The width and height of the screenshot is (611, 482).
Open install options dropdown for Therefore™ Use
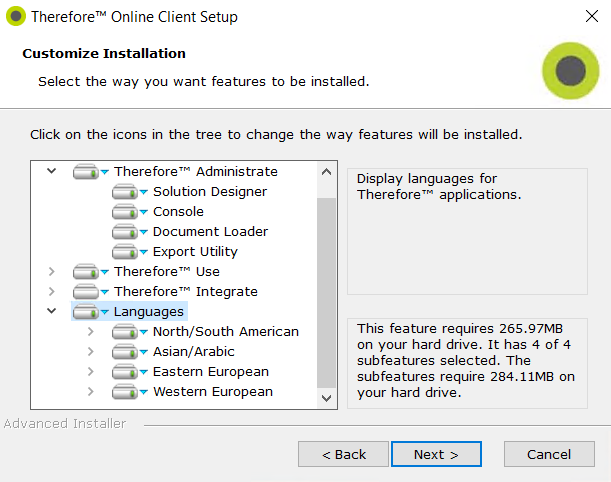[104, 272]
